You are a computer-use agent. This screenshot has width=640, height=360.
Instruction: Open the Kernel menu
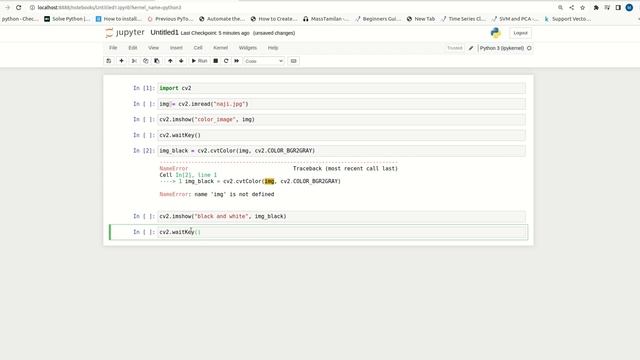pyautogui.click(x=220, y=48)
